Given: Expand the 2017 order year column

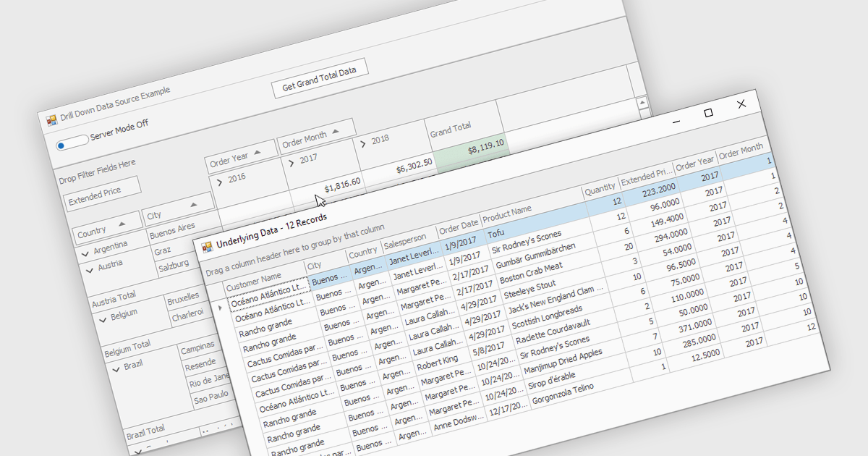Looking at the screenshot, I should coord(292,163).
